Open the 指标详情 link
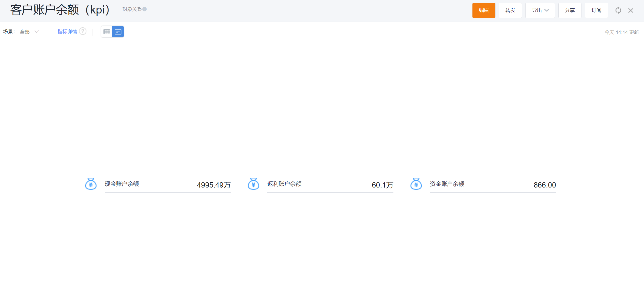Viewport: 644px width, 293px height. tap(67, 32)
